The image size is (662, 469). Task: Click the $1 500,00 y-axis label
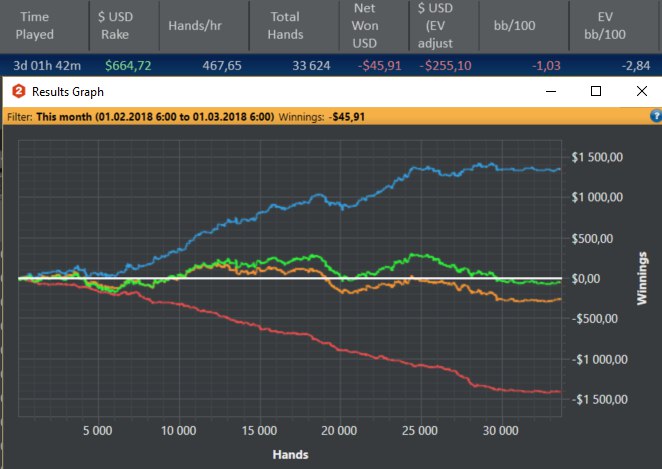point(597,157)
